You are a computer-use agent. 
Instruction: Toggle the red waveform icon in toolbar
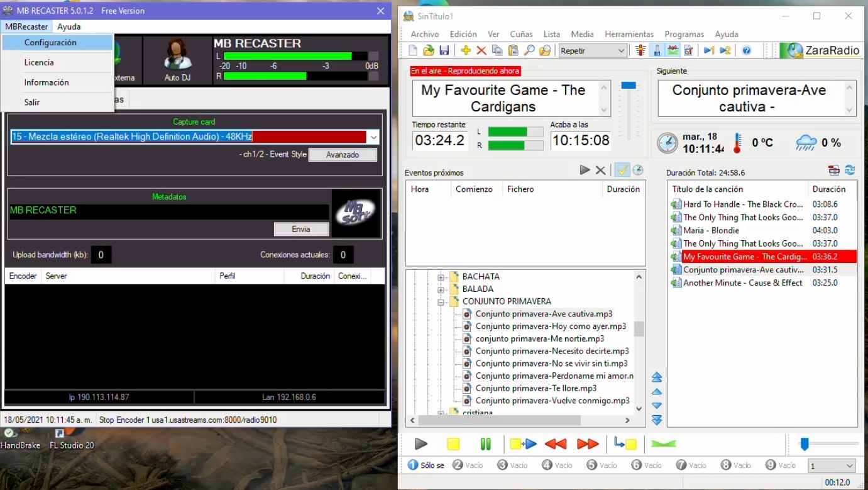tap(673, 50)
